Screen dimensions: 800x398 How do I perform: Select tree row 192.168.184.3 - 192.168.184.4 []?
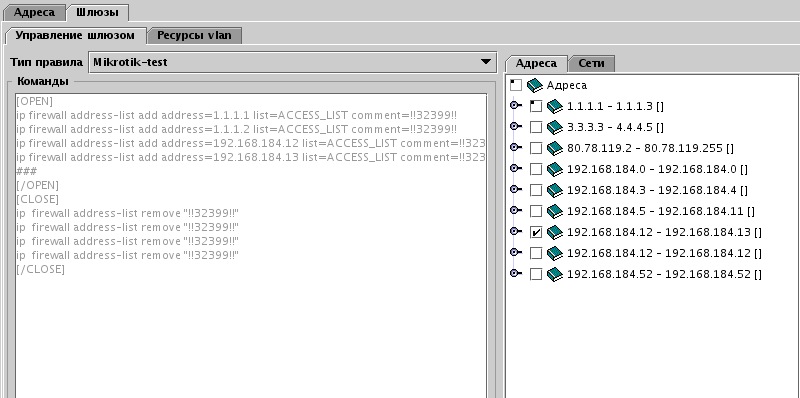tap(657, 190)
